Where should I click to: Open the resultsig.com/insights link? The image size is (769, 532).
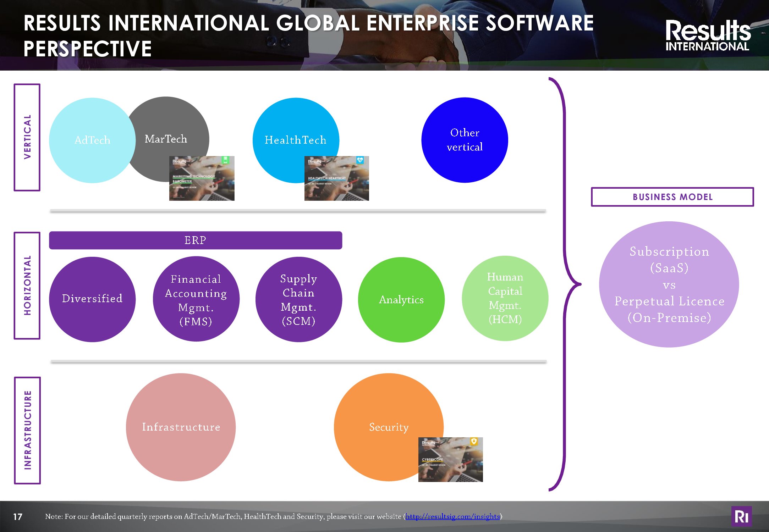[x=452, y=517]
